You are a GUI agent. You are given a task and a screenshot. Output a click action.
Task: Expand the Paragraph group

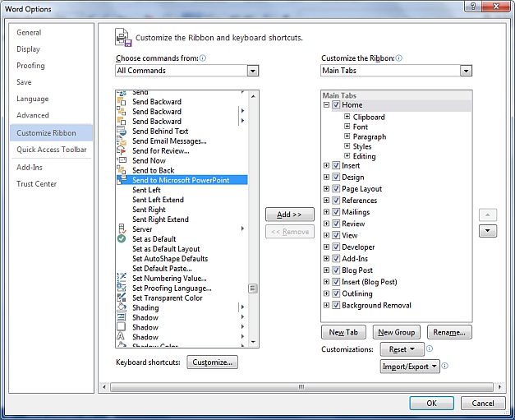347,136
